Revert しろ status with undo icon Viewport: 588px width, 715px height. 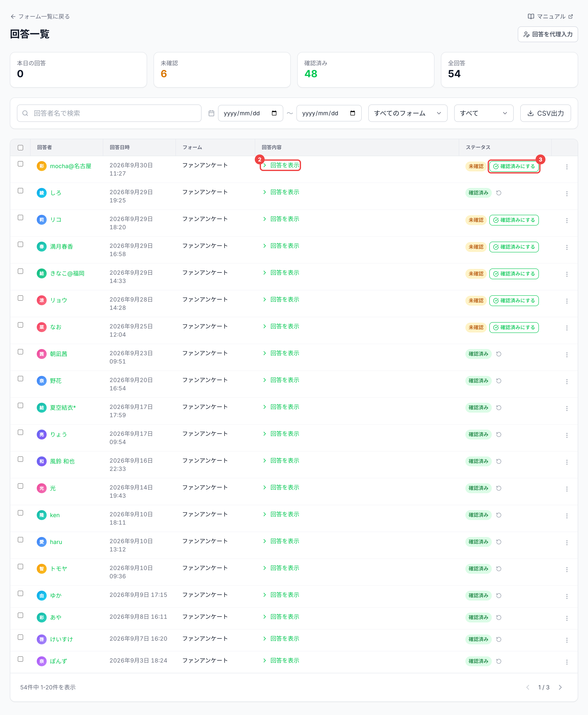[499, 193]
